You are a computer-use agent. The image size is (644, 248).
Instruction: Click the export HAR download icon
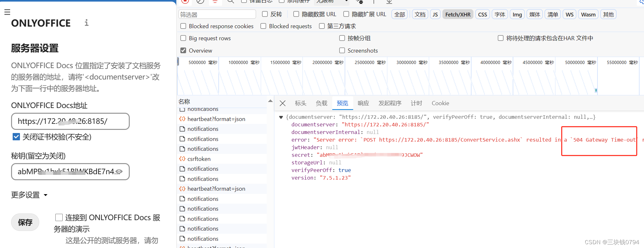click(389, 2)
